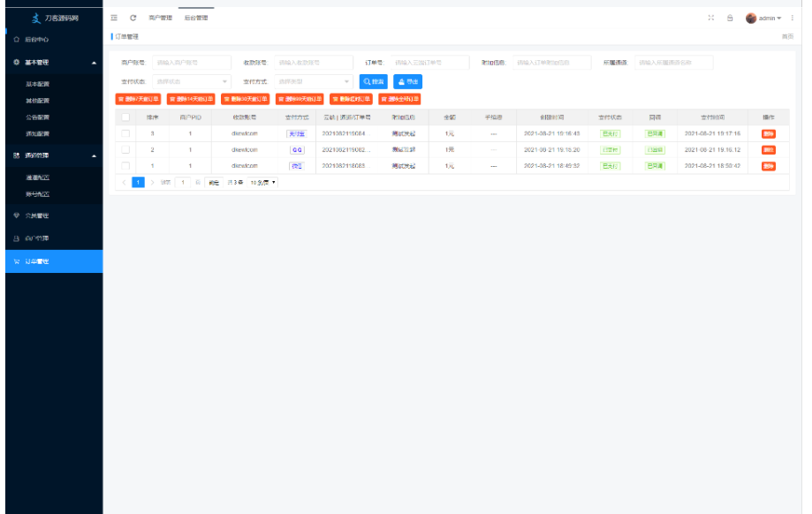This screenshot has width=812, height=514.
Task: Click the sidebar collapse hamburger icon
Action: 115,18
